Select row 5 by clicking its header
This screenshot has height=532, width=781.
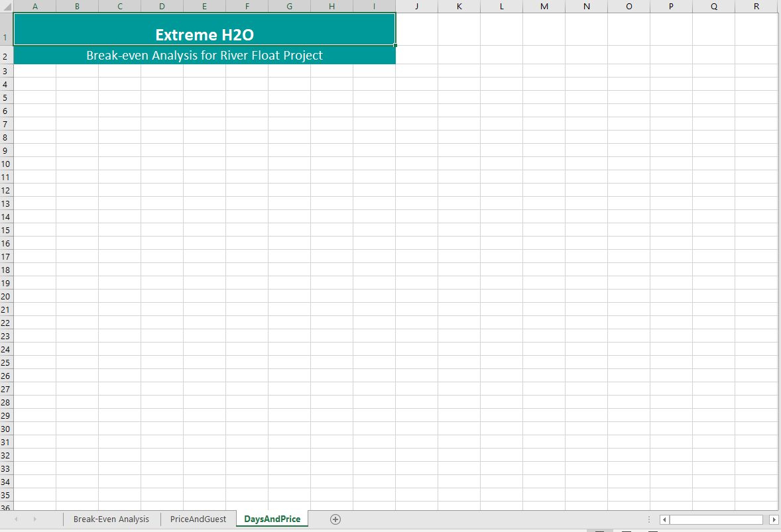[5, 97]
